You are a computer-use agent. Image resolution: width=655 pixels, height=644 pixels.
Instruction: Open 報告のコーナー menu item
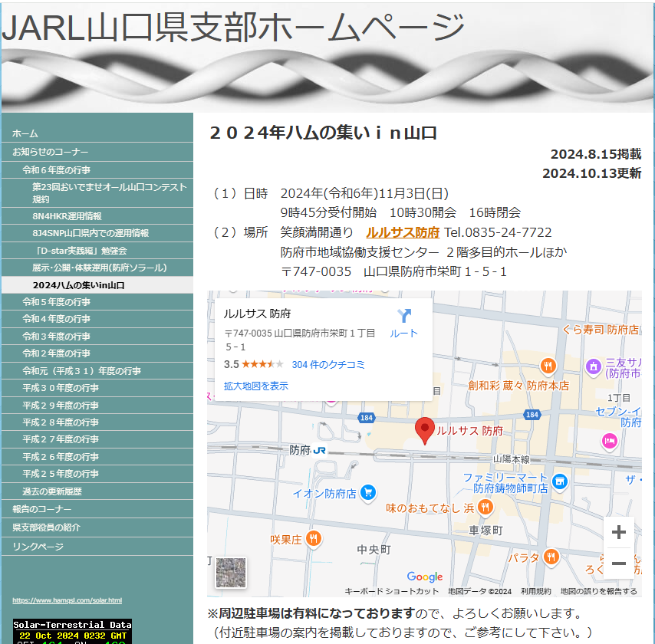(97, 509)
